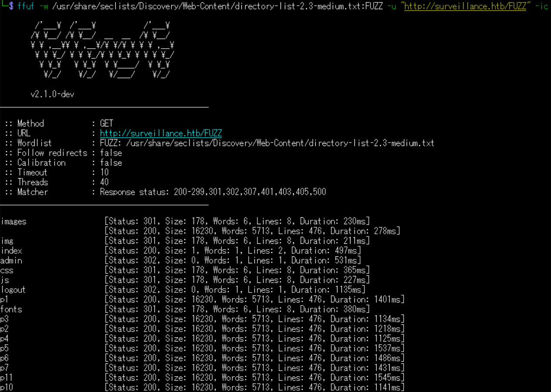Click the images directory result
Screen dimensions: 551x392
click(13, 222)
